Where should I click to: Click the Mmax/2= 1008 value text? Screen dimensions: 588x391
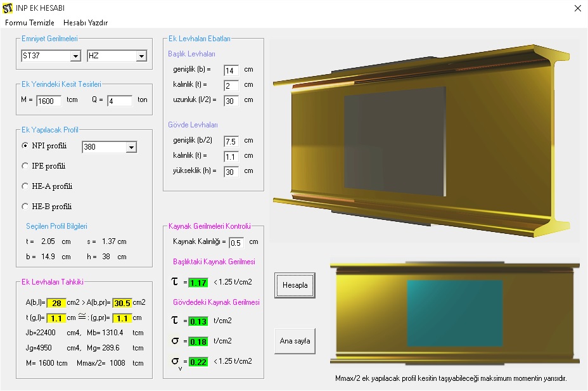pos(101,363)
